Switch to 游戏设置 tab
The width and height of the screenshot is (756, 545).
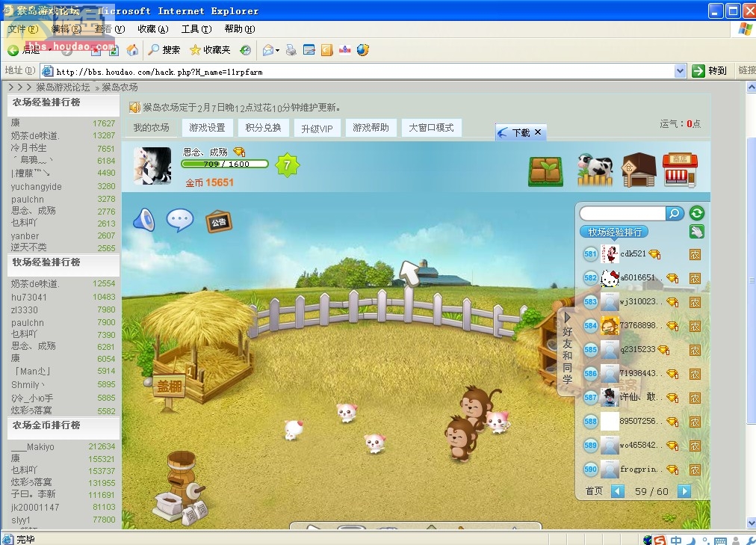208,128
